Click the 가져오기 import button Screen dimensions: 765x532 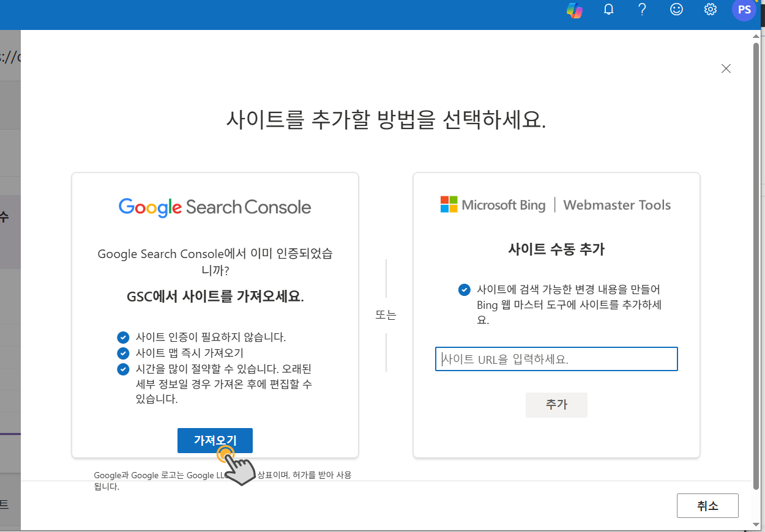coord(215,440)
